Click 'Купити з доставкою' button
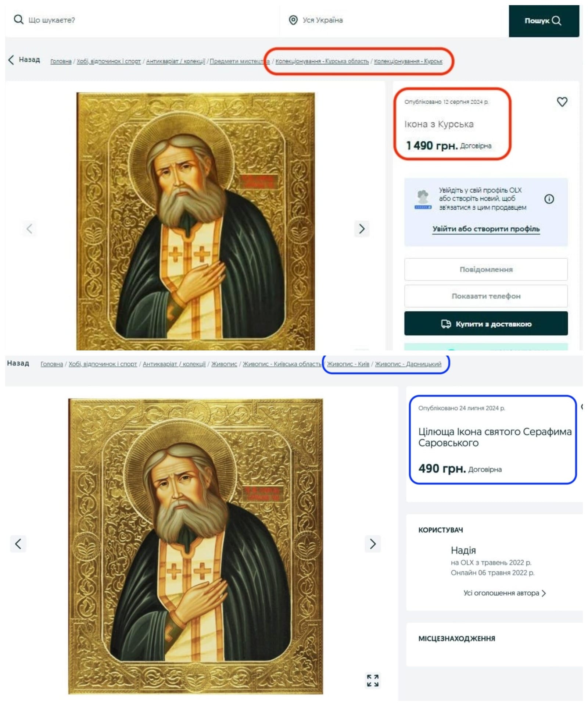 [x=486, y=324]
